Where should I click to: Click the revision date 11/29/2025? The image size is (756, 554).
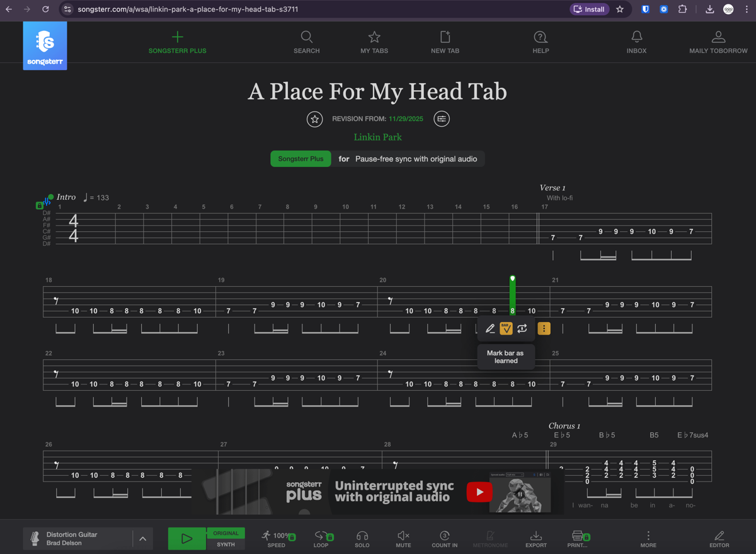406,119
